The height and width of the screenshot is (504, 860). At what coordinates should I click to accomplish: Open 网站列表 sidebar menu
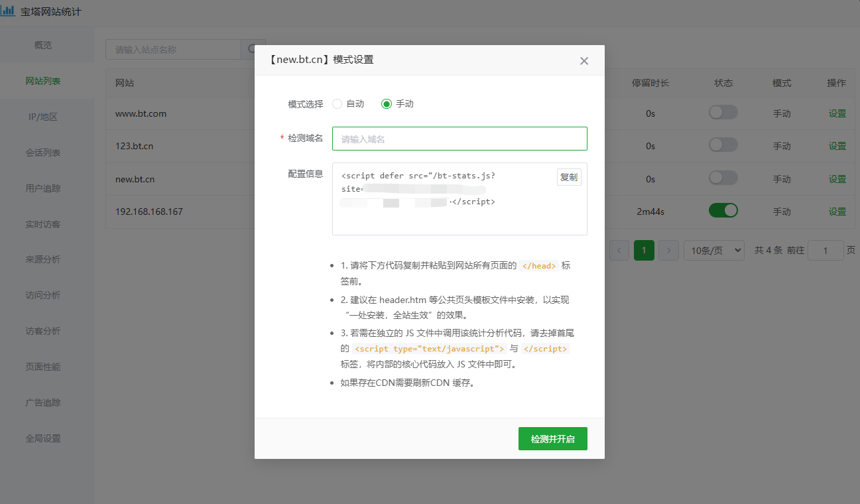click(x=43, y=81)
